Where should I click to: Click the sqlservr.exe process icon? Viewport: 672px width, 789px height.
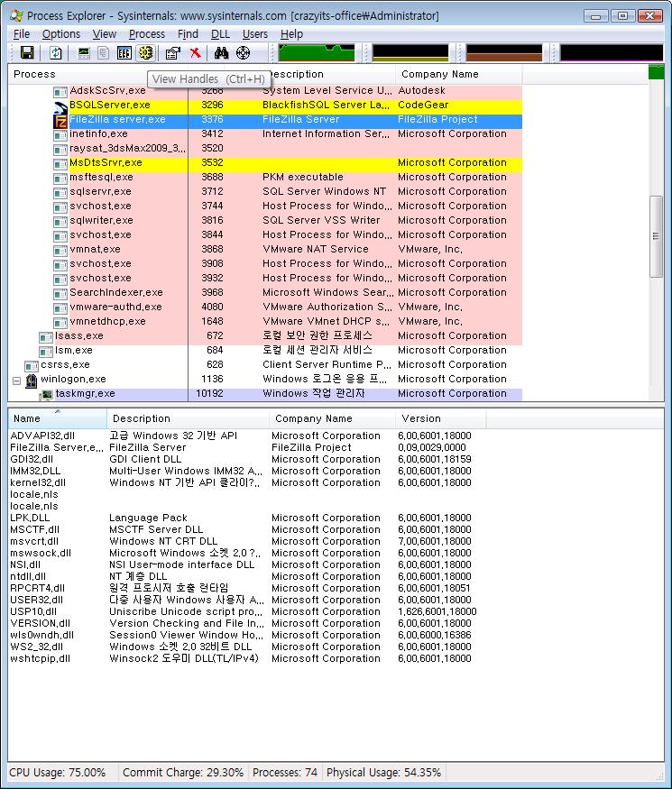pyautogui.click(x=60, y=193)
